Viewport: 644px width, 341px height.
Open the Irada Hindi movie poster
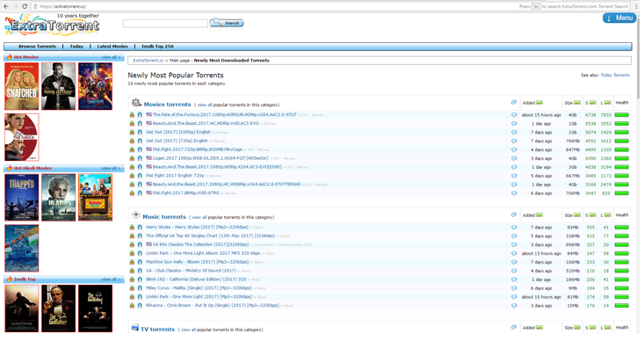[58, 197]
